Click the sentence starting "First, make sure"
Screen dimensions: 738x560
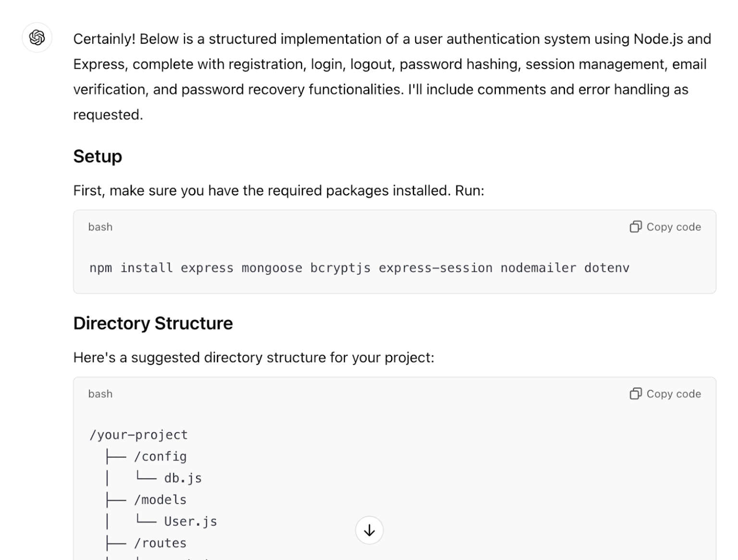pos(279,191)
